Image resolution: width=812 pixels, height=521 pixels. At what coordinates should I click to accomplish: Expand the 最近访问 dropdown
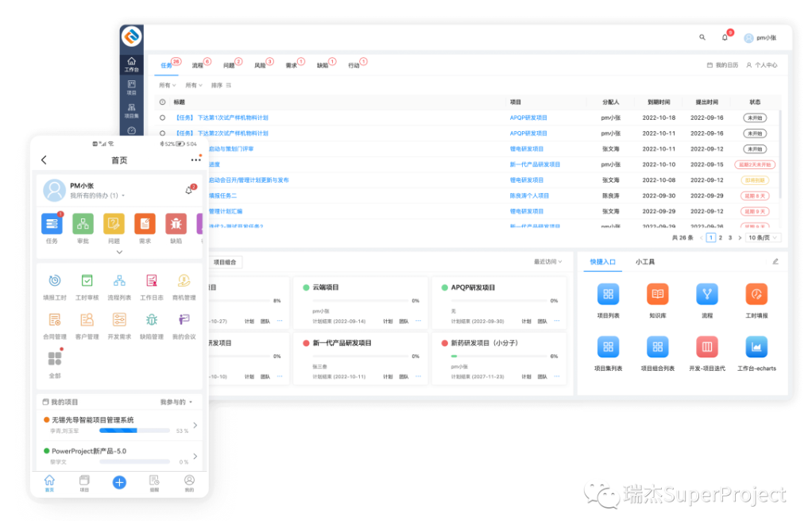pos(547,261)
